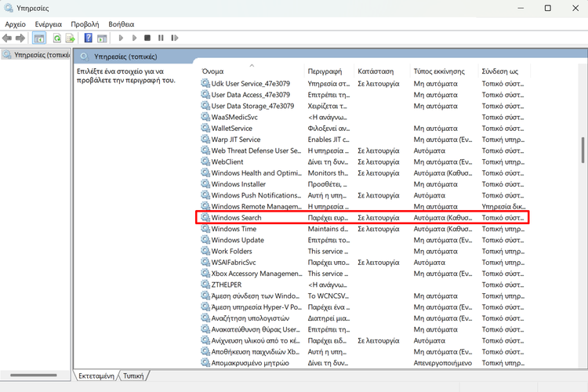Click the gear icon beside ZTHELPER

tap(205, 285)
